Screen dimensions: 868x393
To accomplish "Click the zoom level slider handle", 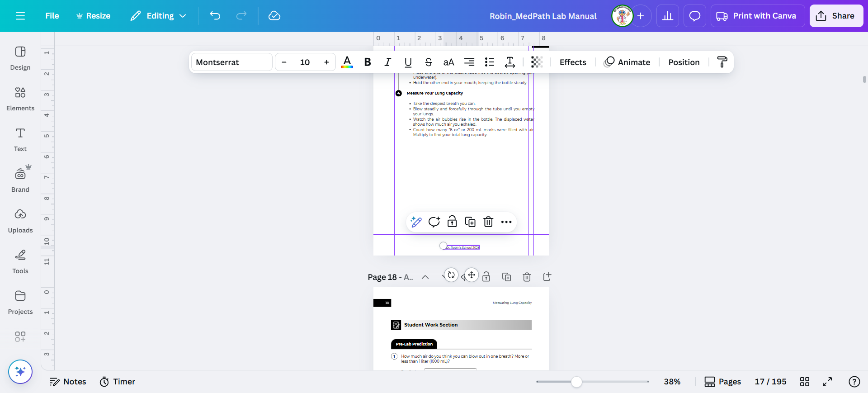I will [576, 382].
